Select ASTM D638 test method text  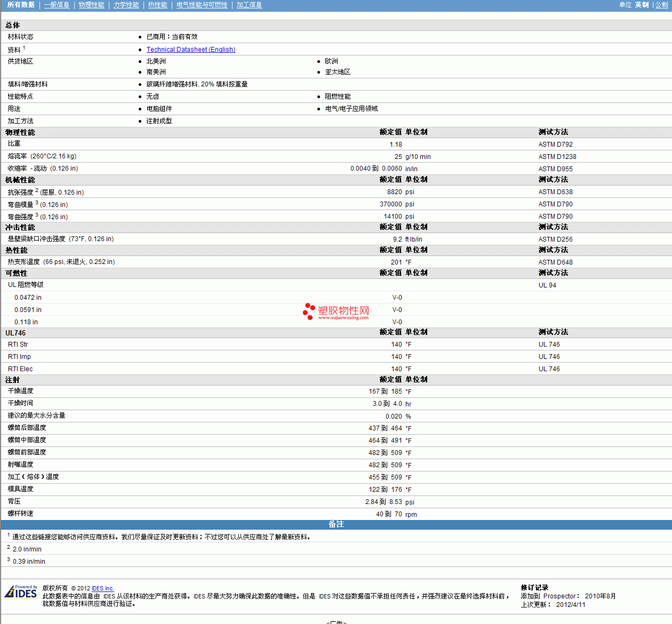(x=556, y=192)
